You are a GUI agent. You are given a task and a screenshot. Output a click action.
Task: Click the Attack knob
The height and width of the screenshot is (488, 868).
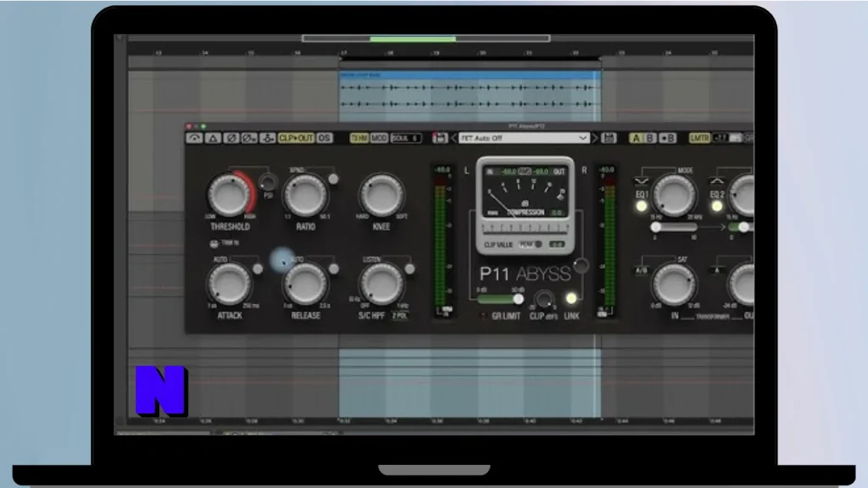point(229,283)
